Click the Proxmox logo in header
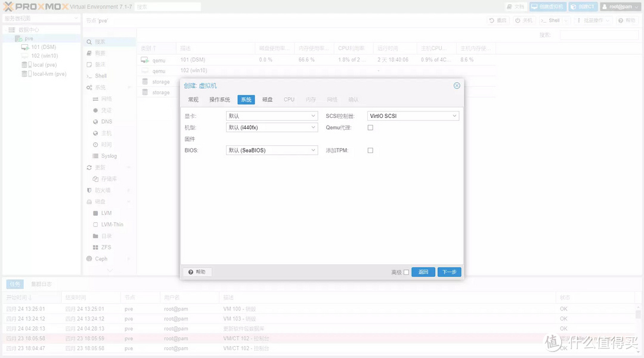Viewport: 644px width, 358px height. pos(35,7)
